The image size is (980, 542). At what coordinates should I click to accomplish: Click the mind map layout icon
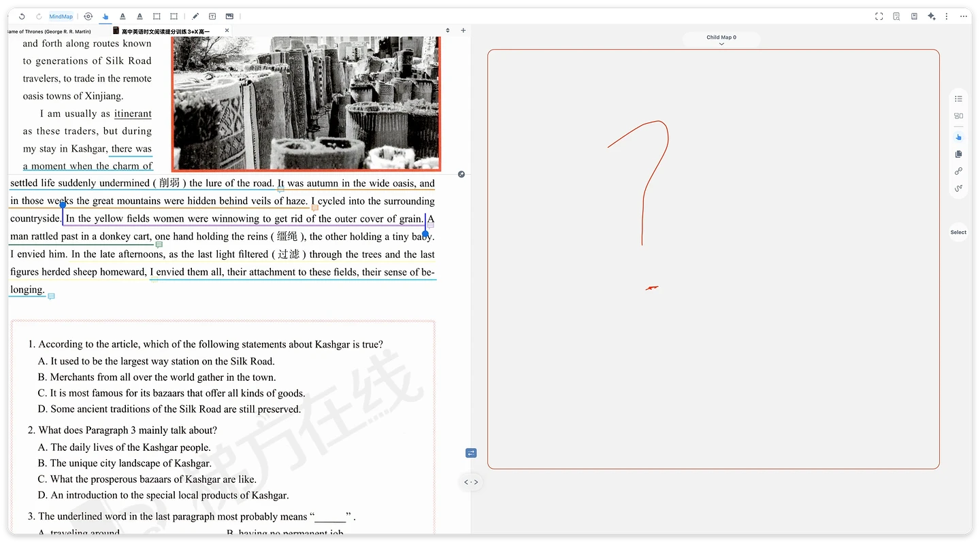958,116
